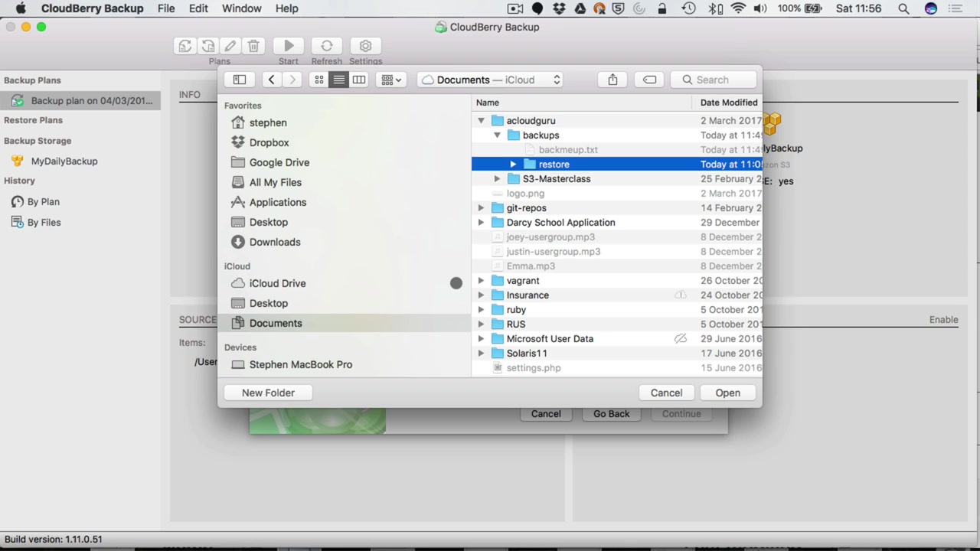Select the Backup plan on 04/03 entry
980x551 pixels.
pyautogui.click(x=80, y=100)
